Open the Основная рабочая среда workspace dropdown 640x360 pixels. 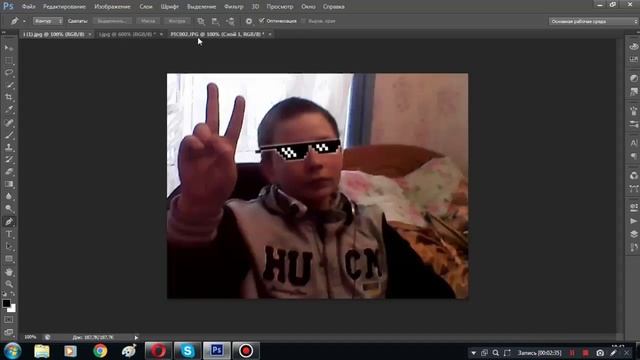pyautogui.click(x=593, y=21)
